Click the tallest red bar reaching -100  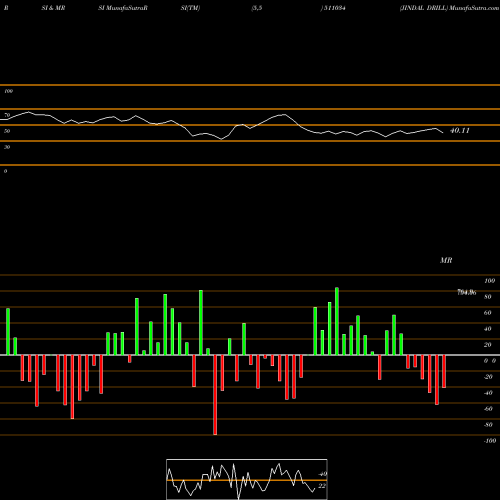(215, 395)
